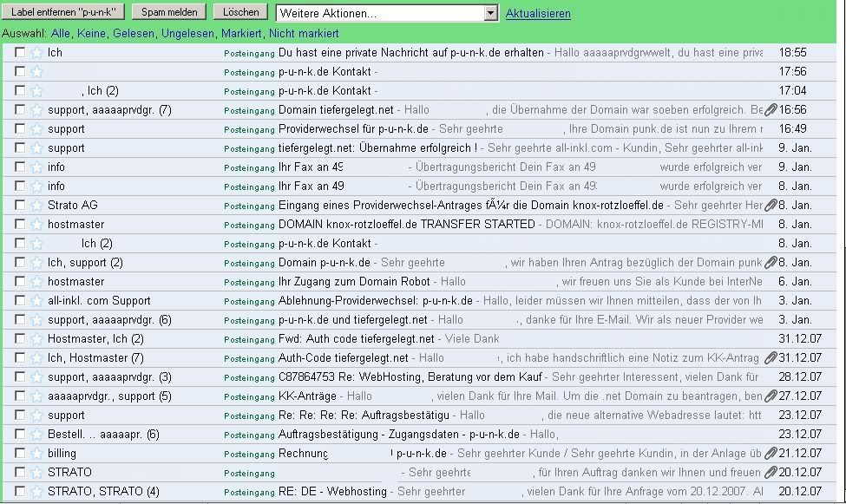Click attachment paperclip on billing Rechnung email

771,454
